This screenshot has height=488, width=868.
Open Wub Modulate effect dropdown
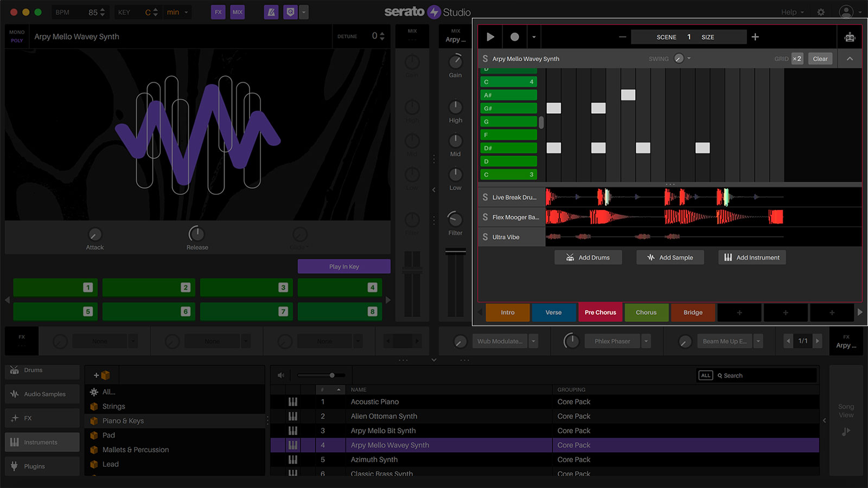[x=534, y=341]
